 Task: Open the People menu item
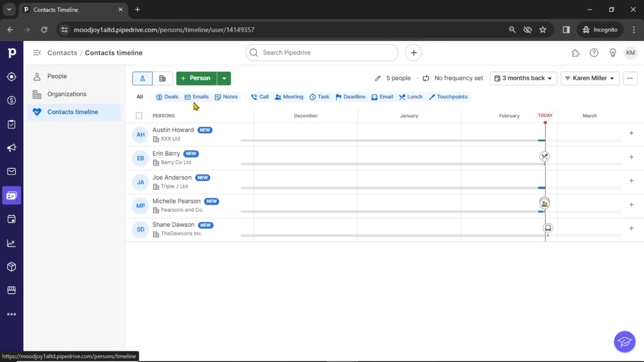[74, 76]
